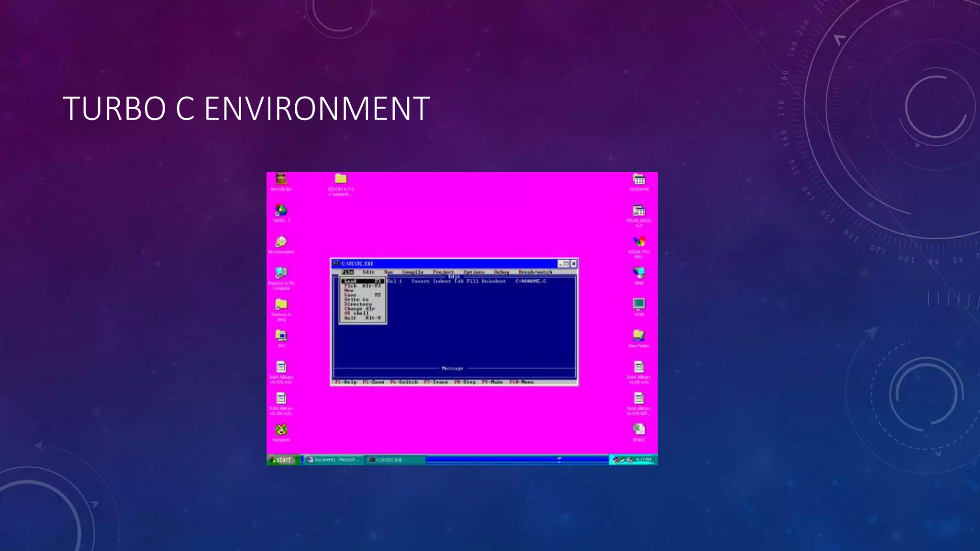Open Shortcut to My Computer icon
Screen dimensions: 980x551
(281, 274)
